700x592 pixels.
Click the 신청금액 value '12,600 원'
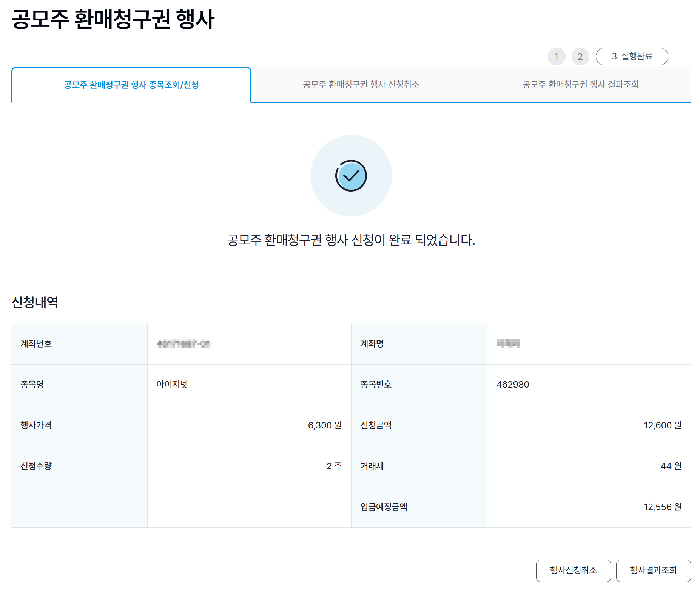[663, 425]
